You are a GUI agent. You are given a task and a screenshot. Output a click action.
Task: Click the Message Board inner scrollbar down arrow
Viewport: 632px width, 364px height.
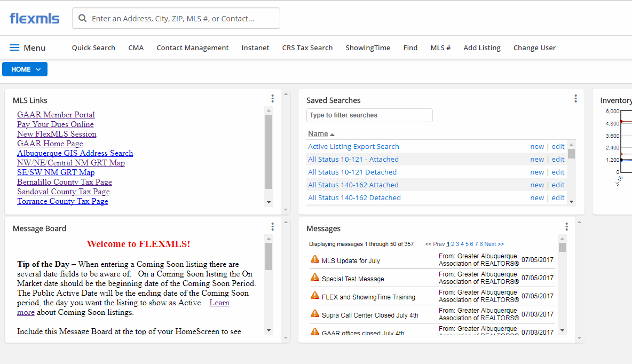click(x=269, y=330)
